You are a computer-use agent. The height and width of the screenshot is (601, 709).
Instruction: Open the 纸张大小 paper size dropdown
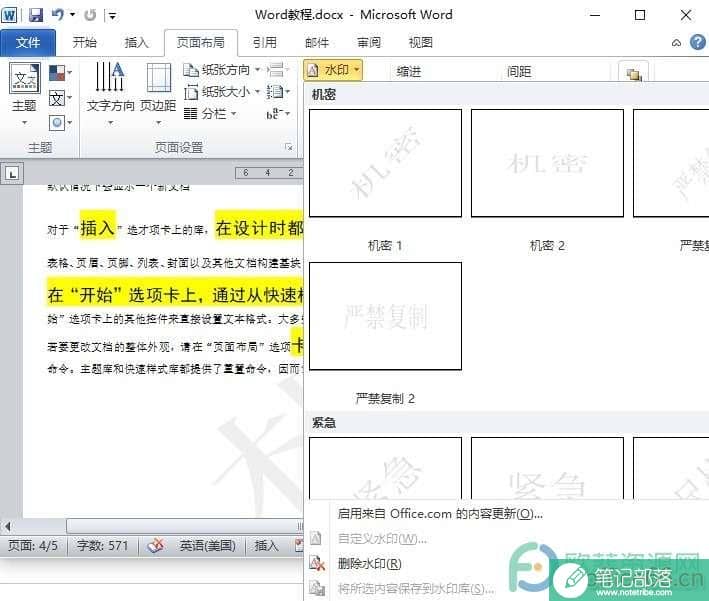[222, 92]
